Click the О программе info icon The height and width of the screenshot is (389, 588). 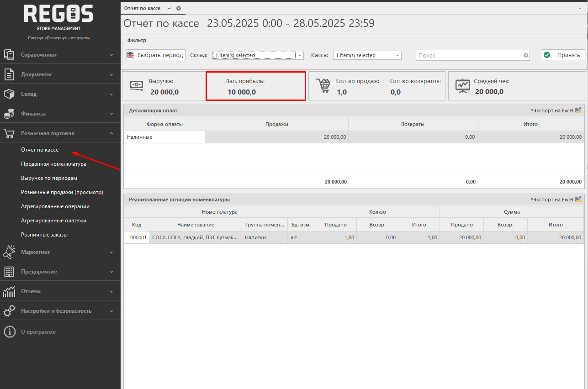click(x=9, y=332)
